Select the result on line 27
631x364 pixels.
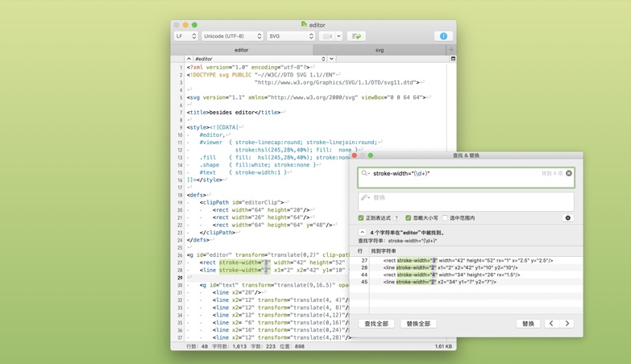pos(466,260)
